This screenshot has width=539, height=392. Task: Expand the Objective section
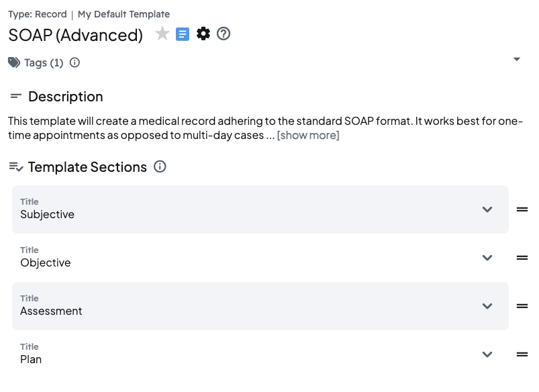[488, 258]
